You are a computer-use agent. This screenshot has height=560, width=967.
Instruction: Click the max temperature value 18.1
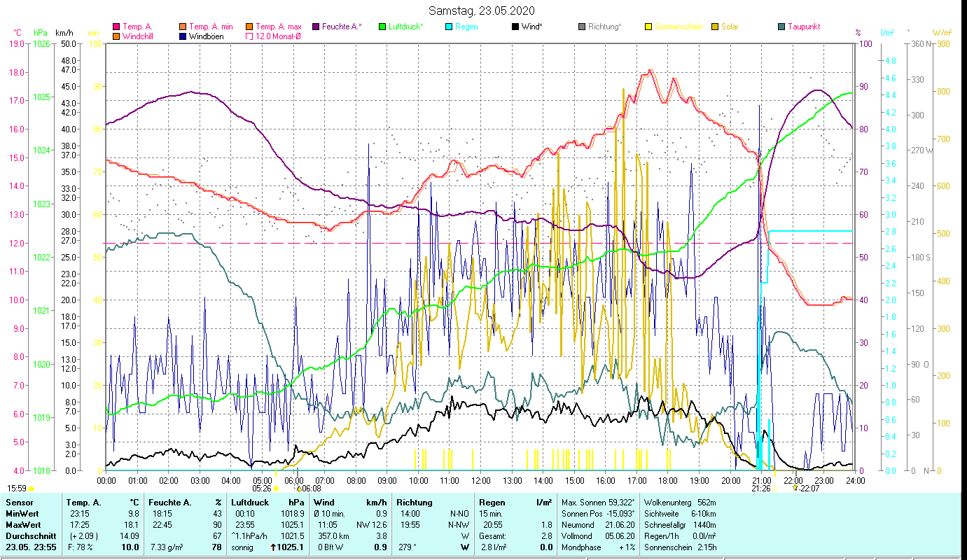[132, 525]
